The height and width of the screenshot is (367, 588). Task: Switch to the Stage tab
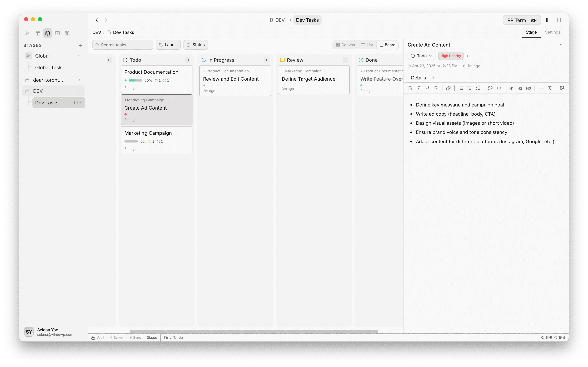pyautogui.click(x=531, y=32)
